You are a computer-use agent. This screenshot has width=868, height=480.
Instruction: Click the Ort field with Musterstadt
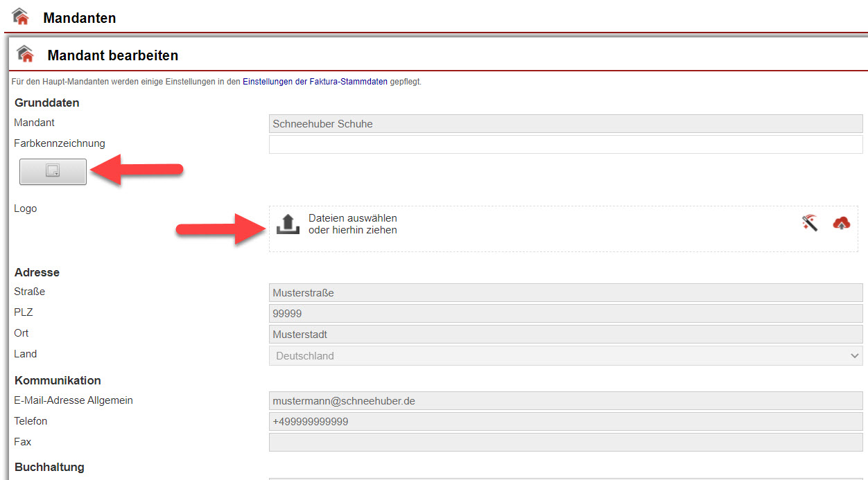point(565,335)
